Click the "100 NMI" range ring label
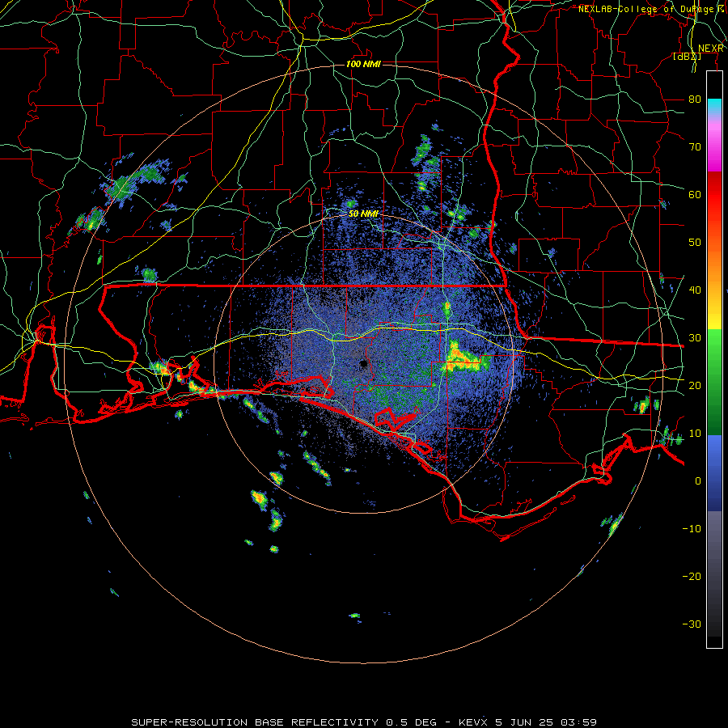This screenshot has height=728, width=728. (x=363, y=64)
